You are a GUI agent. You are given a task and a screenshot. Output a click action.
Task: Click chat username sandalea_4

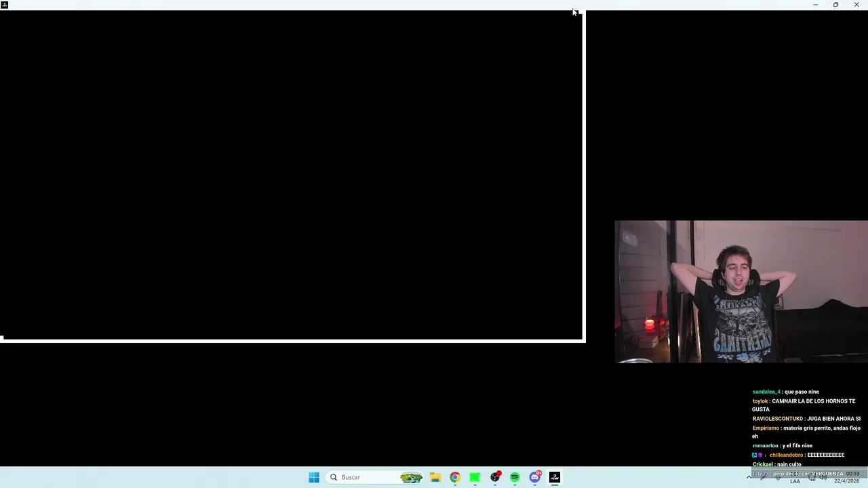point(766,392)
